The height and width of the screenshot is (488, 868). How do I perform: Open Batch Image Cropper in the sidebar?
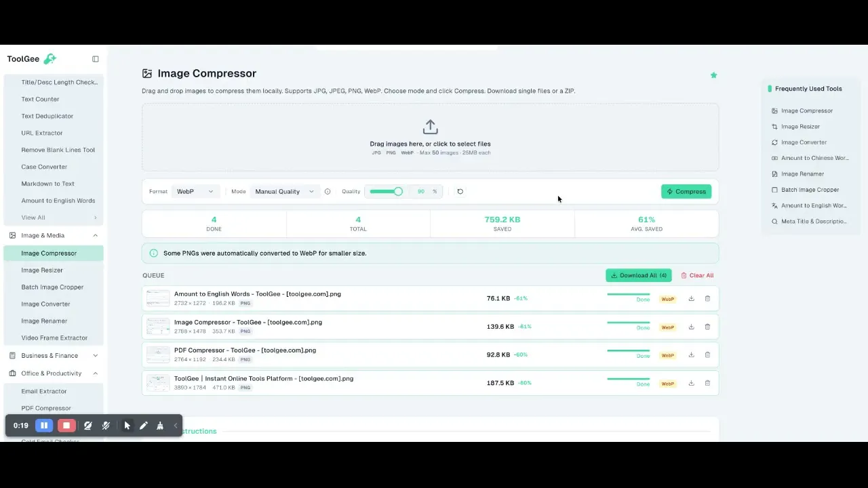[54, 287]
